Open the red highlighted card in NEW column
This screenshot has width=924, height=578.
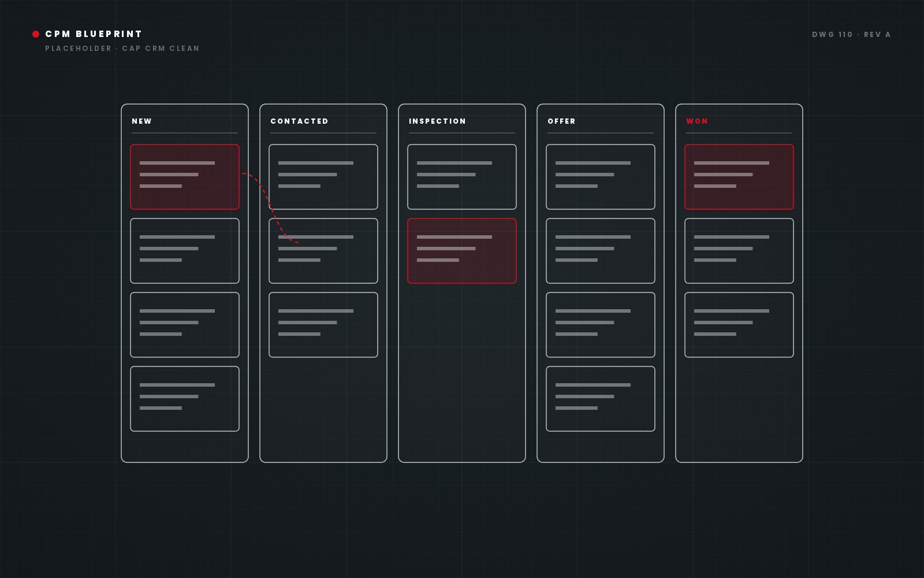coord(185,177)
